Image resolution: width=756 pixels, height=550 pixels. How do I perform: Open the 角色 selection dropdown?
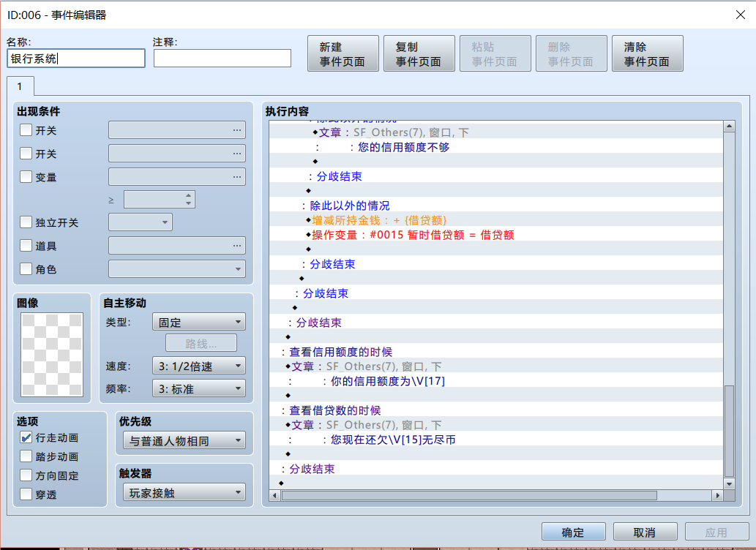[x=177, y=269]
